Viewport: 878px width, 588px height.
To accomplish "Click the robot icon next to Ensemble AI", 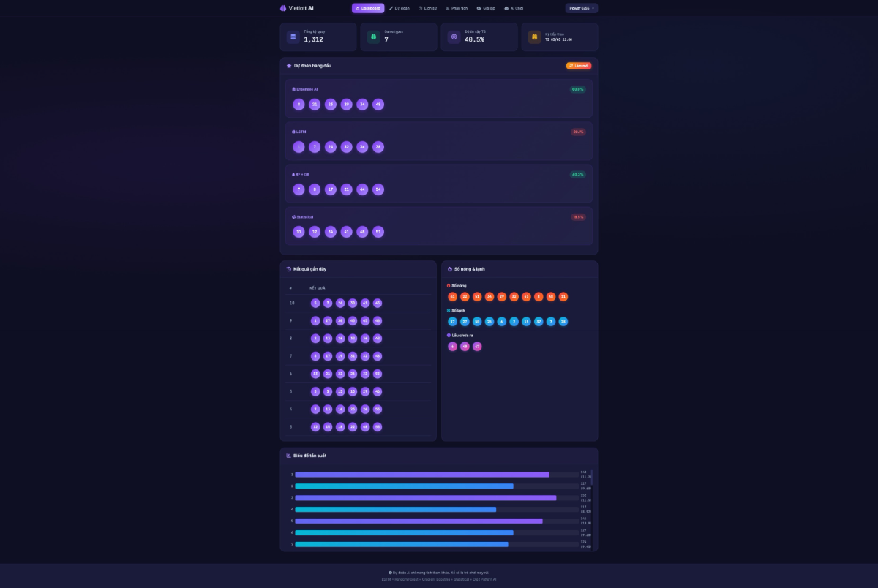I will pyautogui.click(x=293, y=88).
